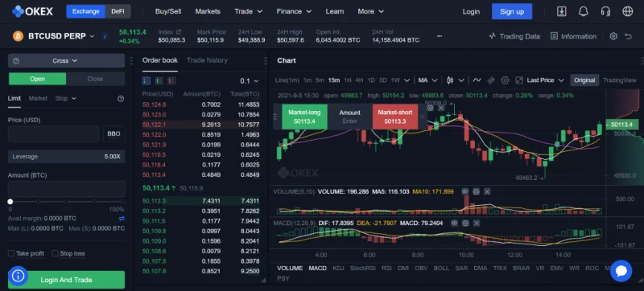This screenshot has height=291, width=644.
Task: Click the blue circular info button at bottom left
Action: click(18, 277)
